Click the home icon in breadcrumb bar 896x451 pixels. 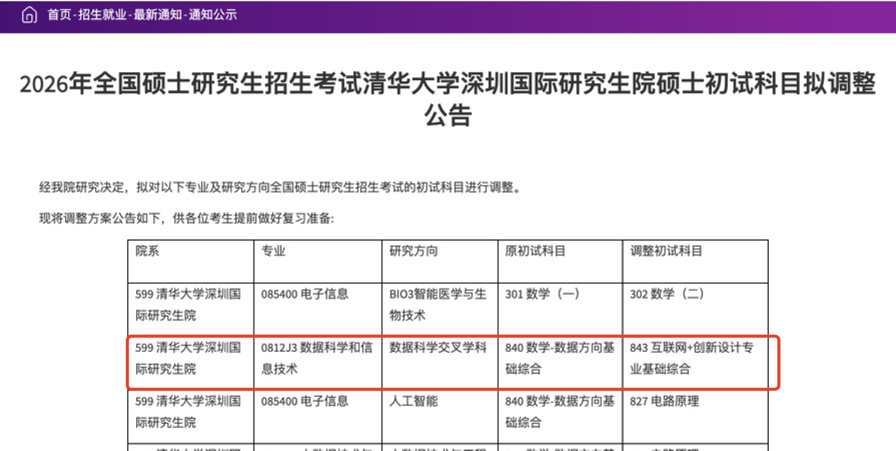(x=29, y=15)
